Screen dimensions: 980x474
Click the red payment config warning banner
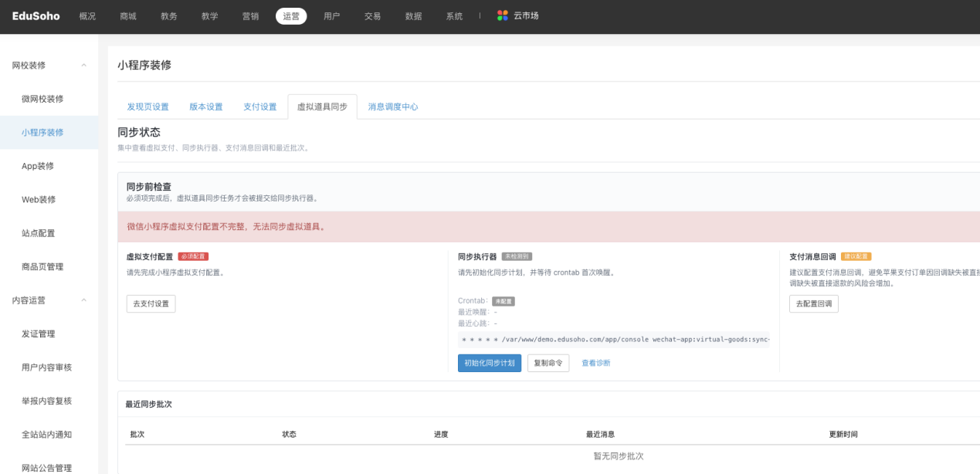[x=549, y=227]
